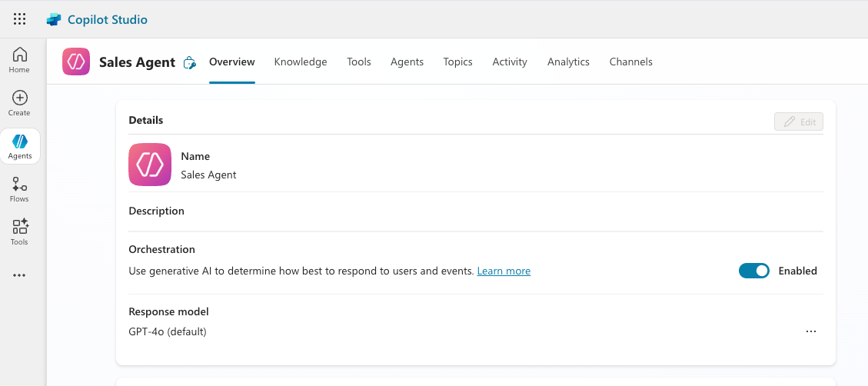
Task: Open Response model options ellipsis menu
Action: [x=810, y=331]
